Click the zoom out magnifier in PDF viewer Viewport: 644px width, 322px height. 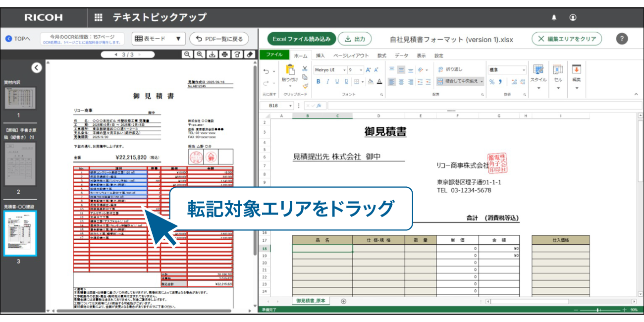pyautogui.click(x=187, y=54)
